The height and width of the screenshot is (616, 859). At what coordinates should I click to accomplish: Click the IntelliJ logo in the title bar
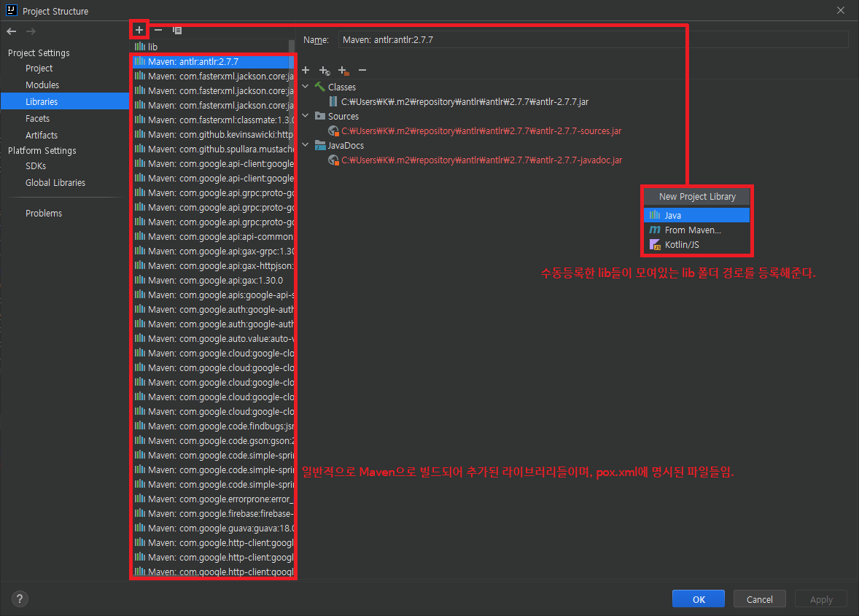[x=11, y=10]
